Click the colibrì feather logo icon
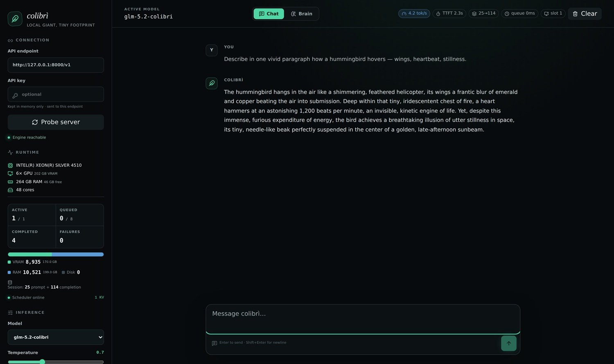The width and height of the screenshot is (614, 364). click(x=15, y=19)
